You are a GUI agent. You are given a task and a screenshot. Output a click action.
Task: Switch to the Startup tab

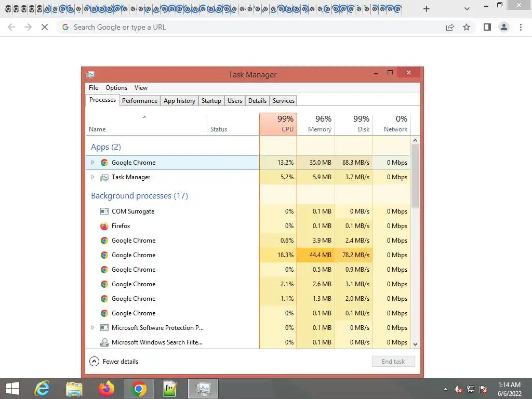click(x=211, y=101)
